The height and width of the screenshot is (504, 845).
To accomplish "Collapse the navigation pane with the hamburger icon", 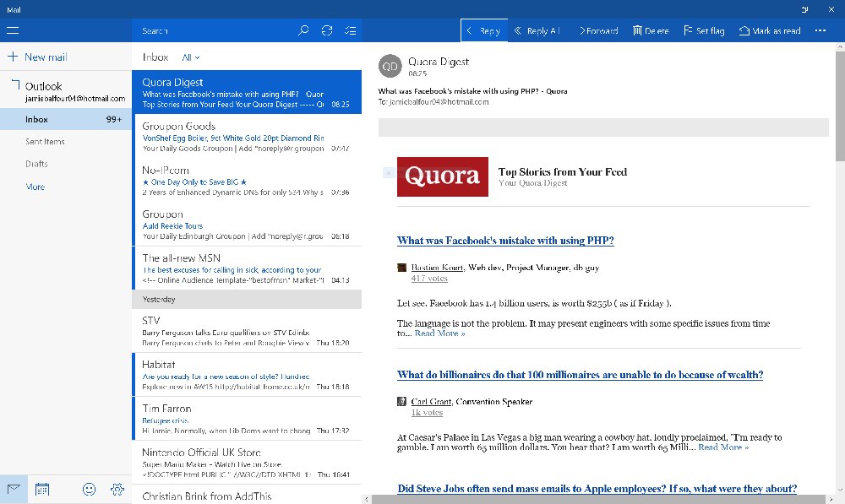I will 13,30.
